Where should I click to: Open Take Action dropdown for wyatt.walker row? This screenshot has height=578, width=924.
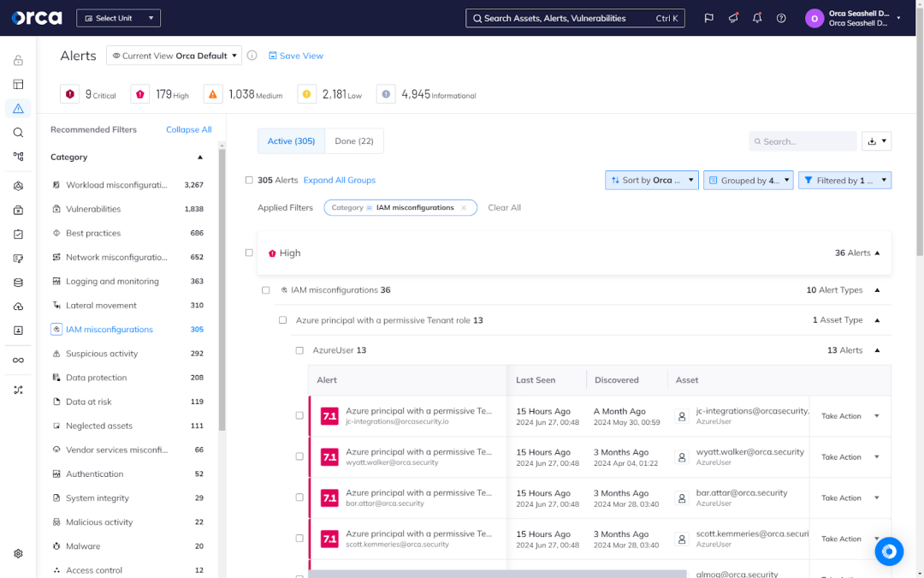click(876, 457)
